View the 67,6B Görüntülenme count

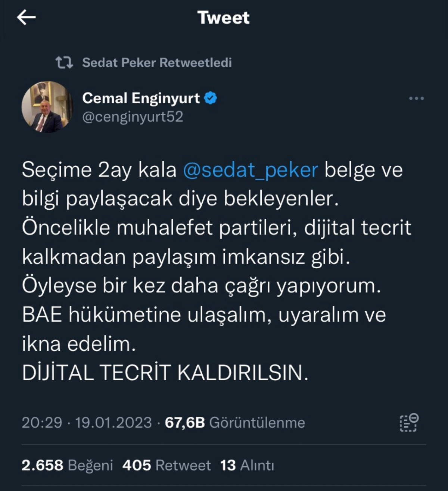point(235,423)
